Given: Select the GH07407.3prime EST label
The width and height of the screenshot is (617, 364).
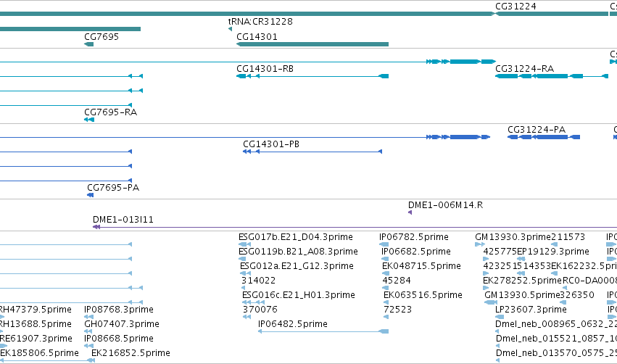Looking at the screenshot, I should (122, 324).
